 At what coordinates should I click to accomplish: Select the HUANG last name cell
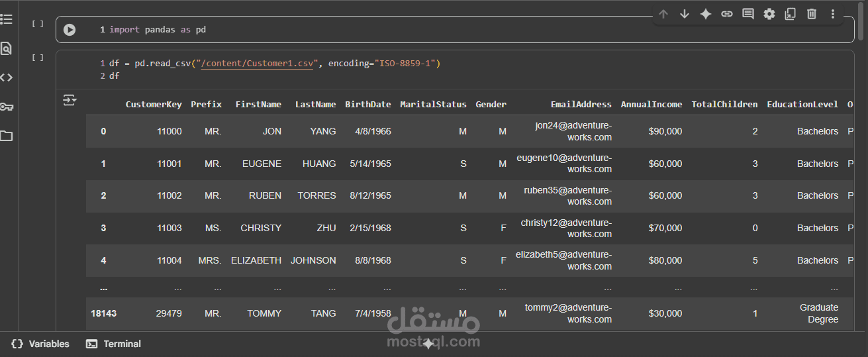(x=319, y=164)
